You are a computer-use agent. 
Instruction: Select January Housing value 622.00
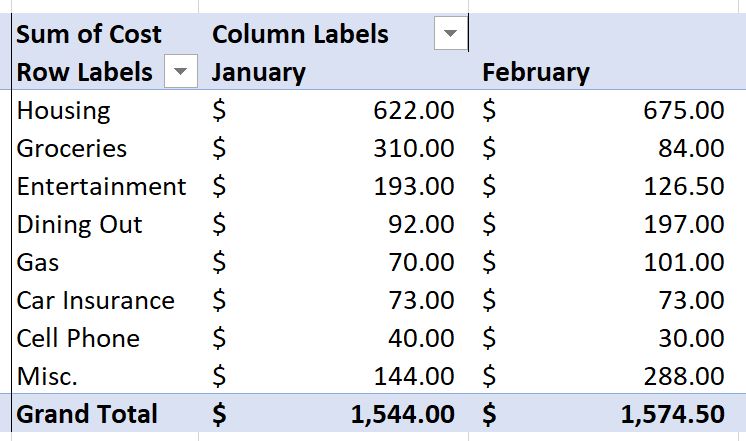click(413, 110)
